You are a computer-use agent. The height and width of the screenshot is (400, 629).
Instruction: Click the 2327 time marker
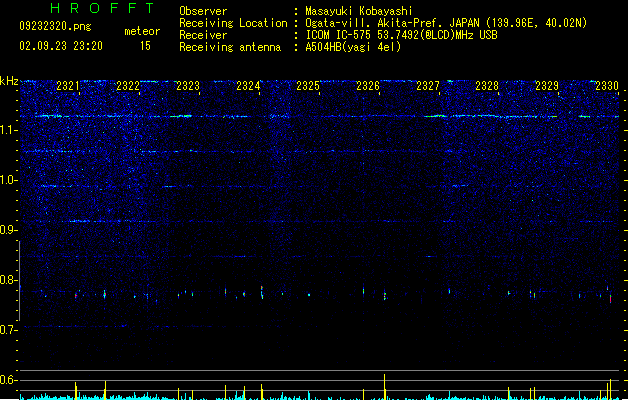click(428, 86)
